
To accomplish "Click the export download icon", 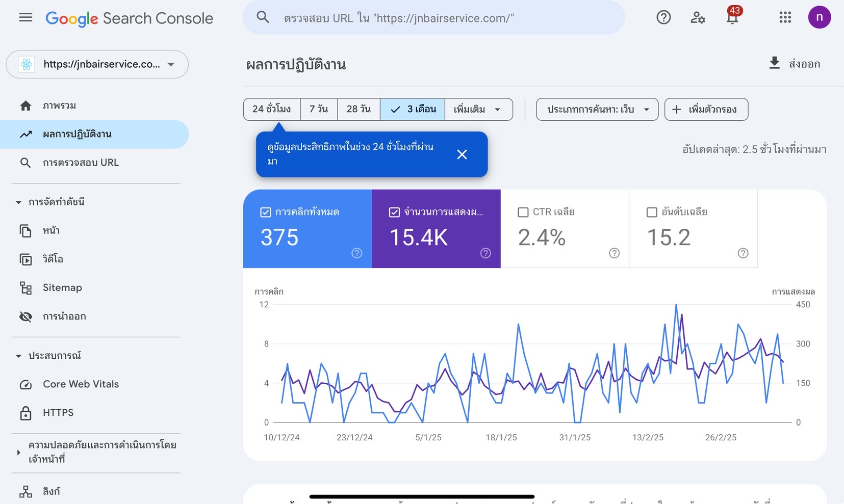I will click(774, 63).
